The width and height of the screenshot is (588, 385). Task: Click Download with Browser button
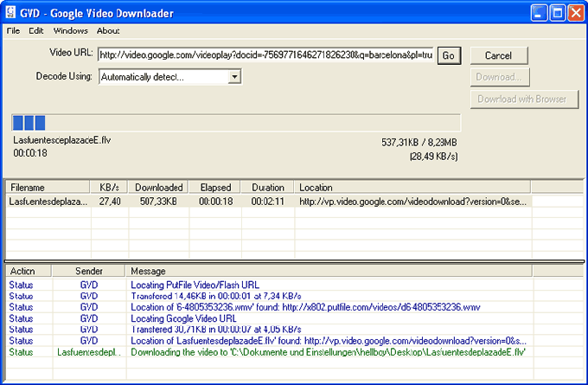524,99
